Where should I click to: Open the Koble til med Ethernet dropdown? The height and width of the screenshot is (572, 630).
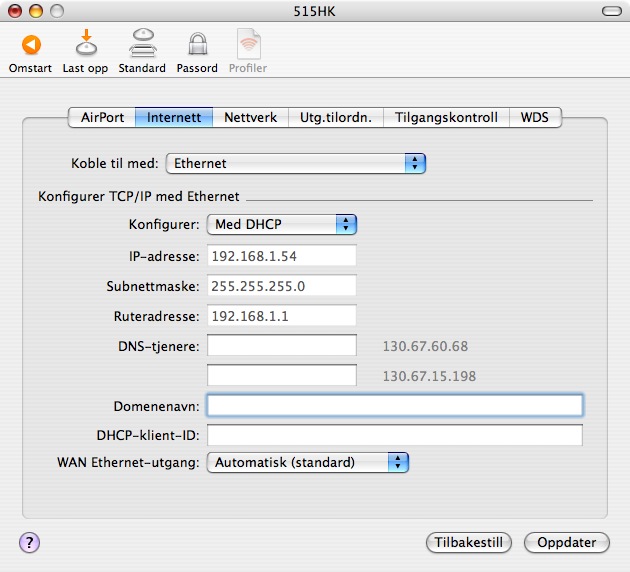click(x=296, y=163)
